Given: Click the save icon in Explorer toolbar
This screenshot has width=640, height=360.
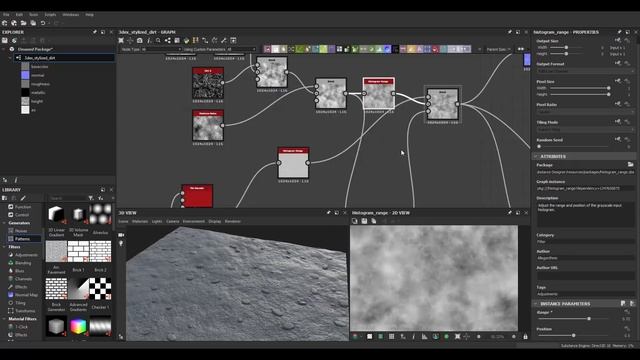Looking at the screenshot, I should (5, 40).
